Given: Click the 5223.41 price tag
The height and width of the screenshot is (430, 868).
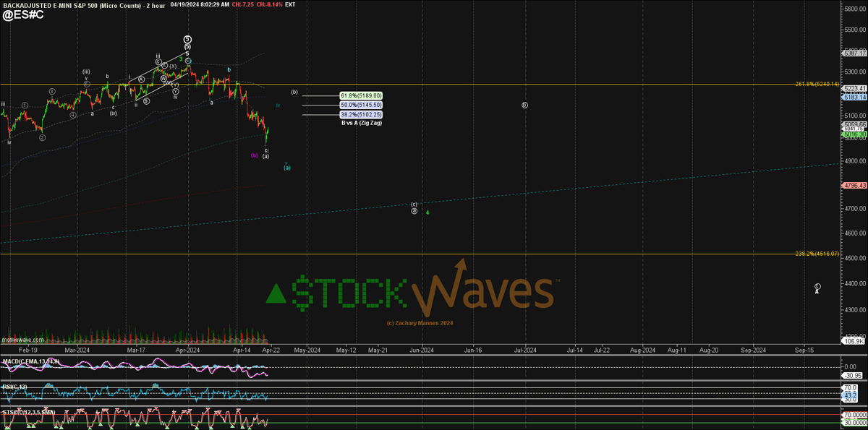Looking at the screenshot, I should [x=854, y=89].
